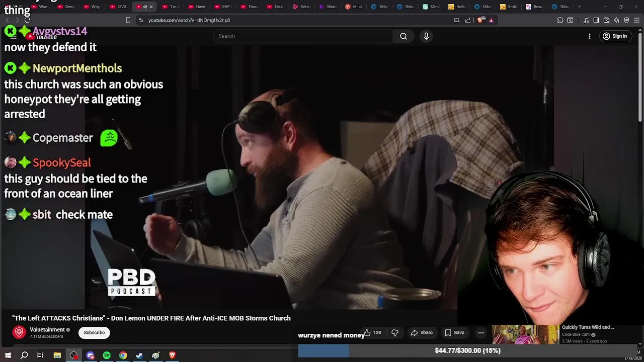Switch to the 'Wom' tab

pyautogui.click(x=39, y=7)
